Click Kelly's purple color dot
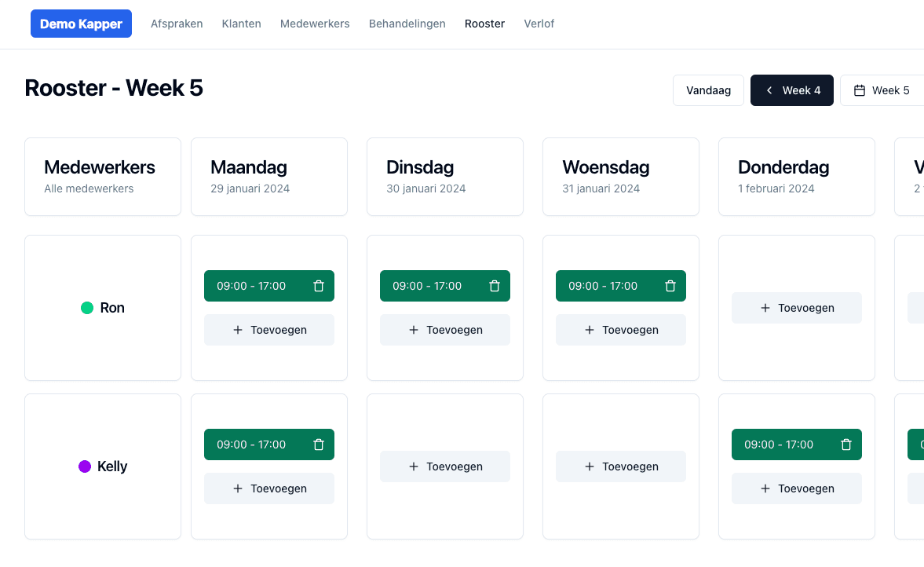 (x=85, y=466)
